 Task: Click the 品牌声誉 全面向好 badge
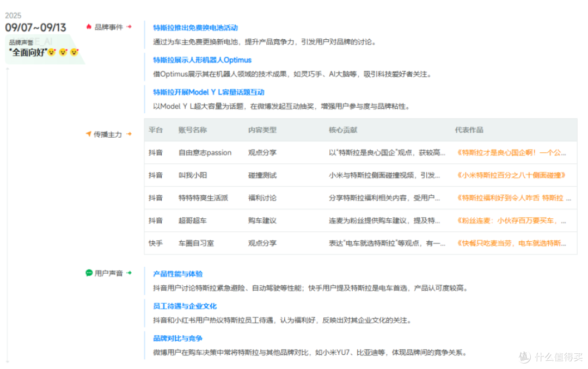click(x=44, y=49)
